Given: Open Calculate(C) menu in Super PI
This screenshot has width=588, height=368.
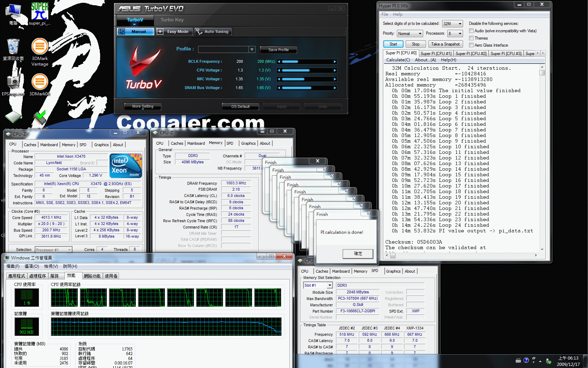Looking at the screenshot, I should pos(398,60).
